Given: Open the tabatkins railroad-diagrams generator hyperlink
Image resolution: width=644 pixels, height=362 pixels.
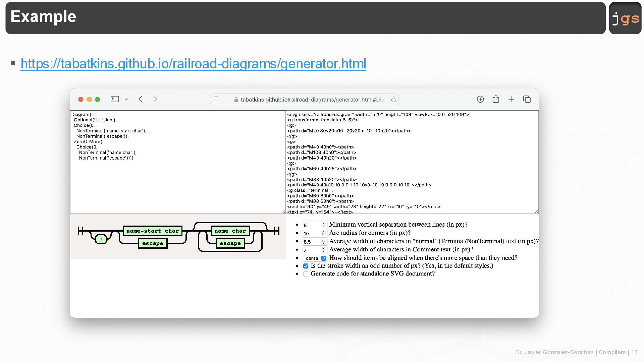Looking at the screenshot, I should click(x=193, y=64).
